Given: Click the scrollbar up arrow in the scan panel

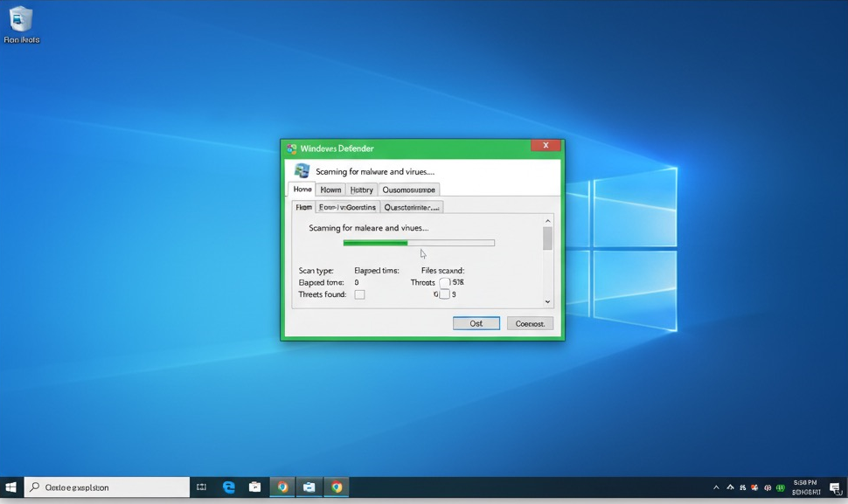Looking at the screenshot, I should [x=548, y=221].
